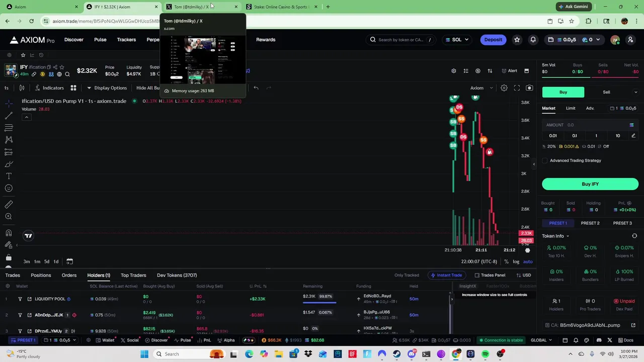Open date range calendar picker
Screen dimensions: 644x362
[69, 261]
